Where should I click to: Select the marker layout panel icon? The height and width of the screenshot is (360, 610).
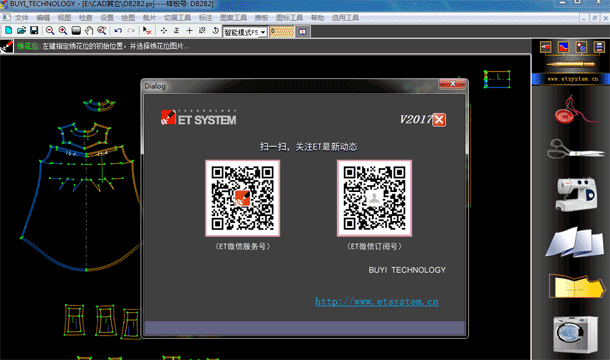(x=581, y=47)
